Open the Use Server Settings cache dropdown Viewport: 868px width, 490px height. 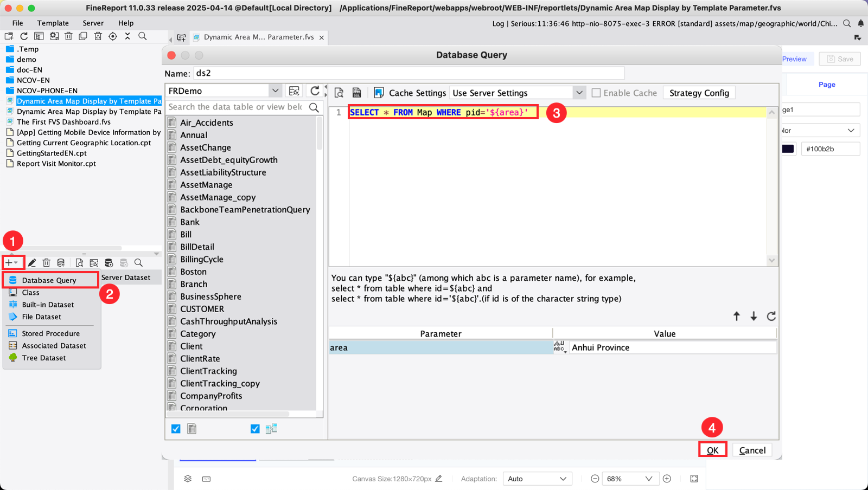coord(579,93)
